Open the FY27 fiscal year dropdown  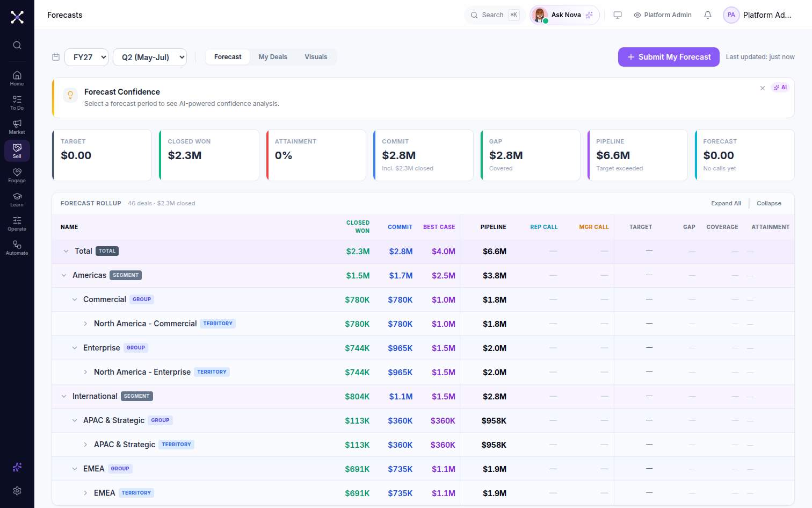click(86, 58)
